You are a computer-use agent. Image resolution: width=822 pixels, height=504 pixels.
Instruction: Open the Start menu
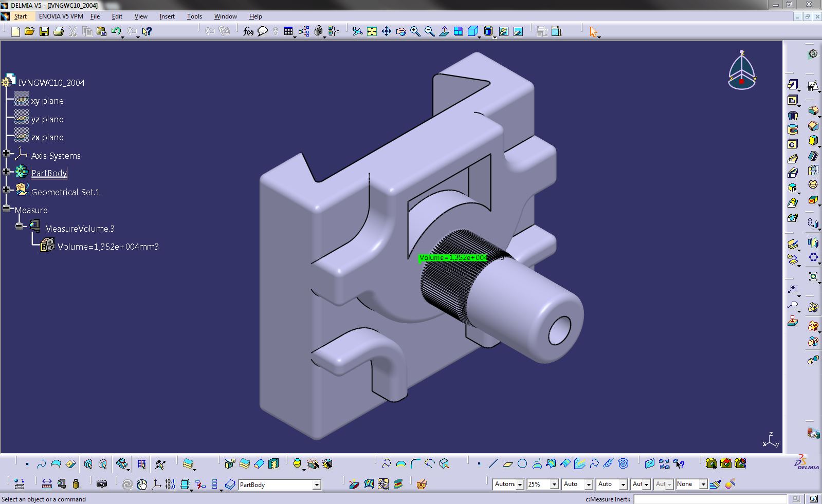[21, 16]
